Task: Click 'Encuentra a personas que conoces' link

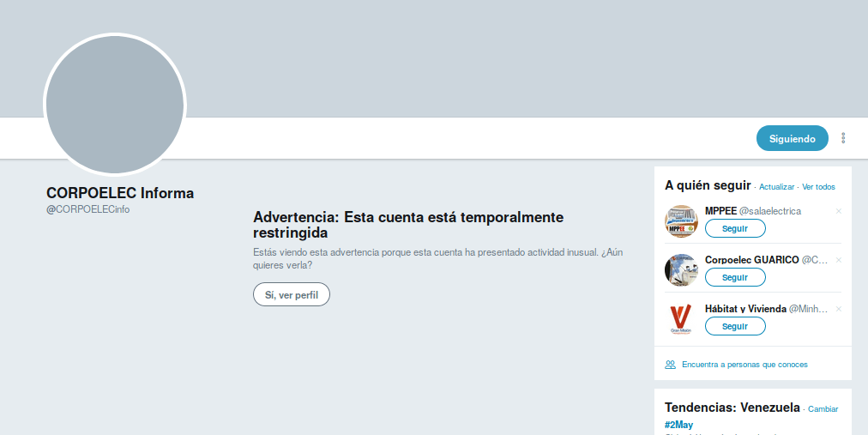Action: coord(744,365)
